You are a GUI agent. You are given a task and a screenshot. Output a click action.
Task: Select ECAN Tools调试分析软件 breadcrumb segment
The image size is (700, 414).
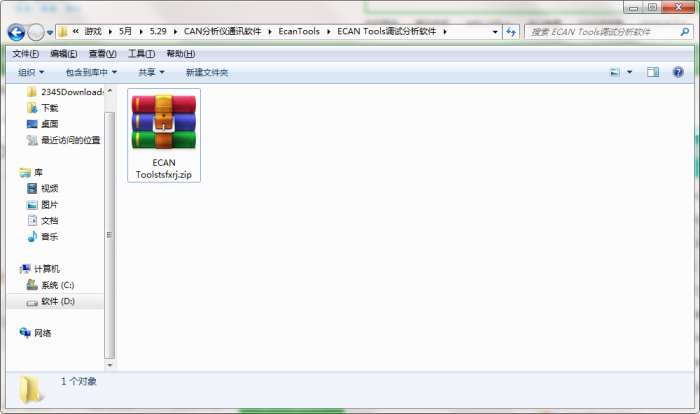(386, 31)
